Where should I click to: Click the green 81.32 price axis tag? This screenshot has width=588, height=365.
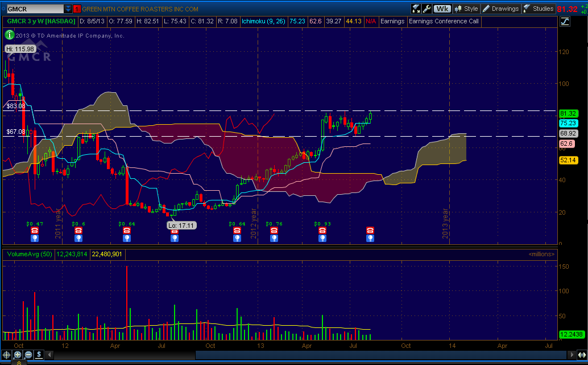pyautogui.click(x=568, y=113)
